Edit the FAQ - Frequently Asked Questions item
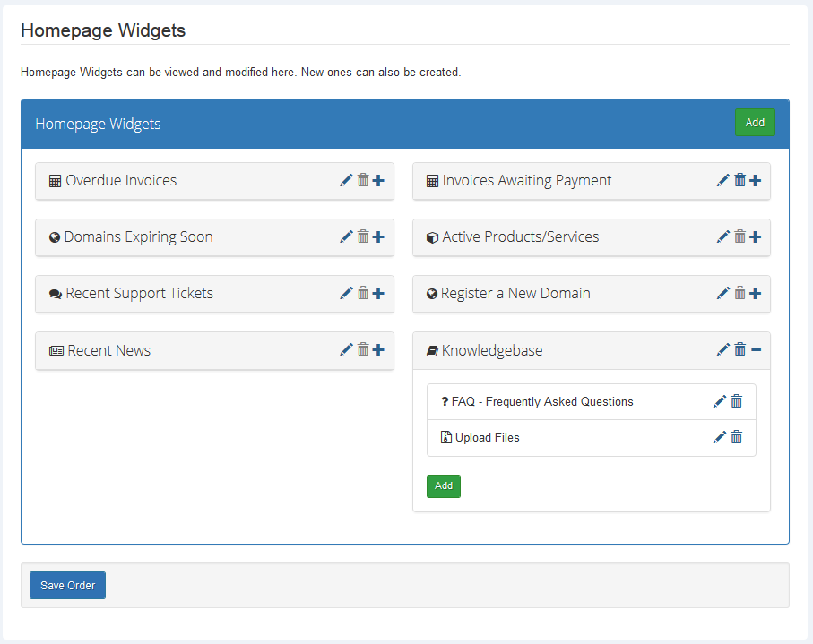813x644 pixels. 720,401
